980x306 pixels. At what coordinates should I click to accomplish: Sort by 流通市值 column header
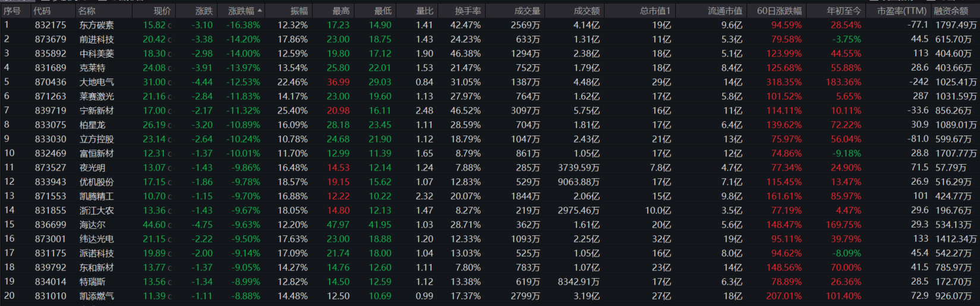tap(725, 11)
